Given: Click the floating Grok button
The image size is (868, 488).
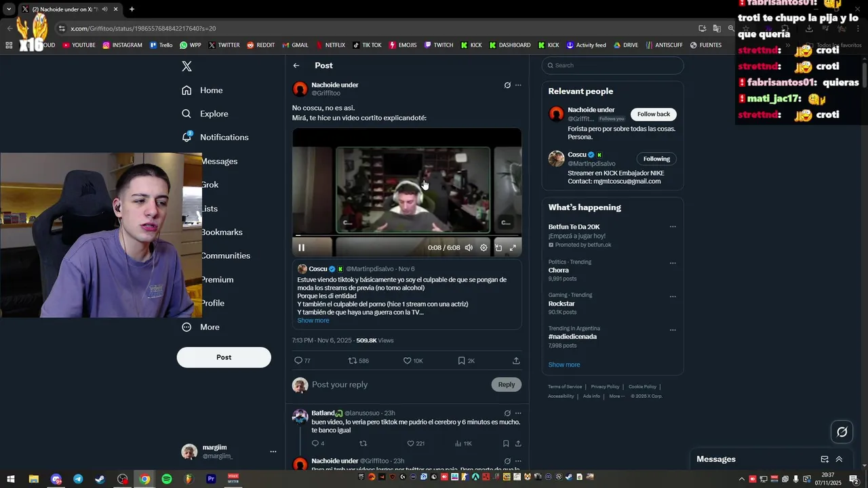Looking at the screenshot, I should [842, 432].
